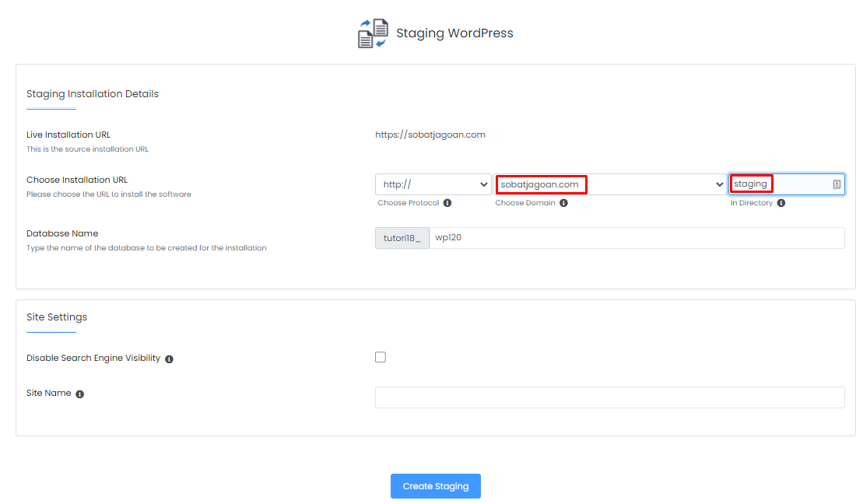This screenshot has height=504, width=856.
Task: Click the 'Please choose the URL to install' hint
Action: click(109, 194)
